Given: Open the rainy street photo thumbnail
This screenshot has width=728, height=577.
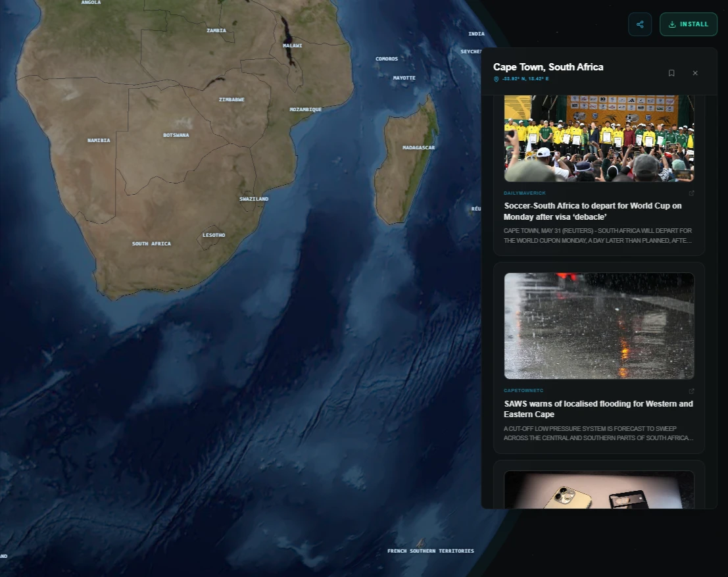Looking at the screenshot, I should click(599, 326).
